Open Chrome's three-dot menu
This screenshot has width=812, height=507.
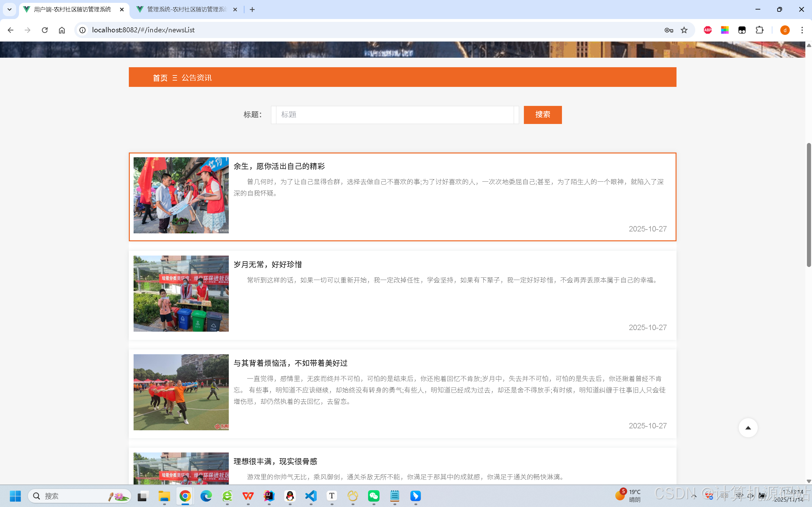[802, 30]
